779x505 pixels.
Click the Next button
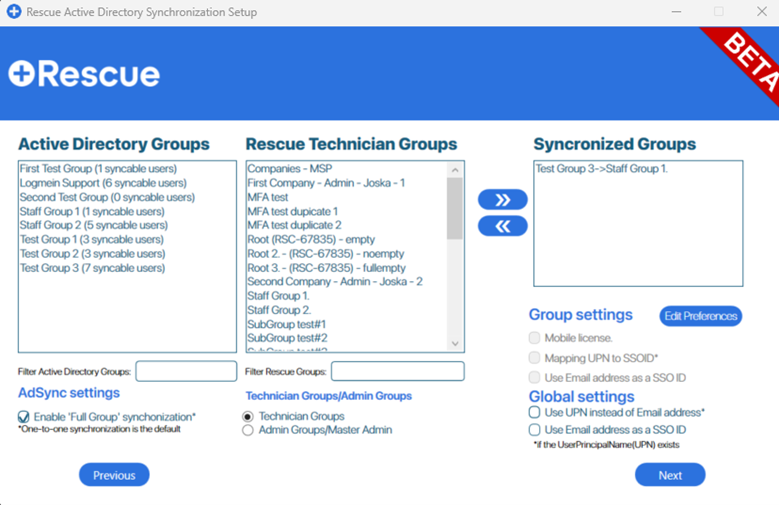click(x=670, y=475)
